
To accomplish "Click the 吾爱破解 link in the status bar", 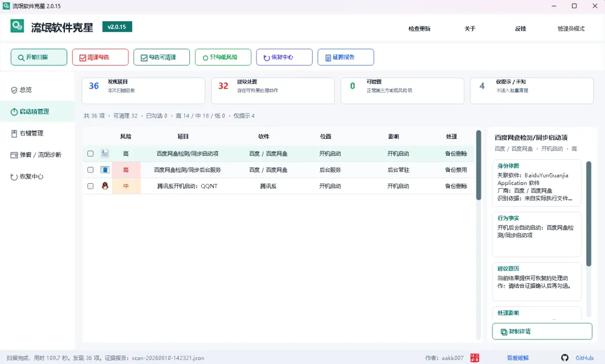I will [x=518, y=358].
